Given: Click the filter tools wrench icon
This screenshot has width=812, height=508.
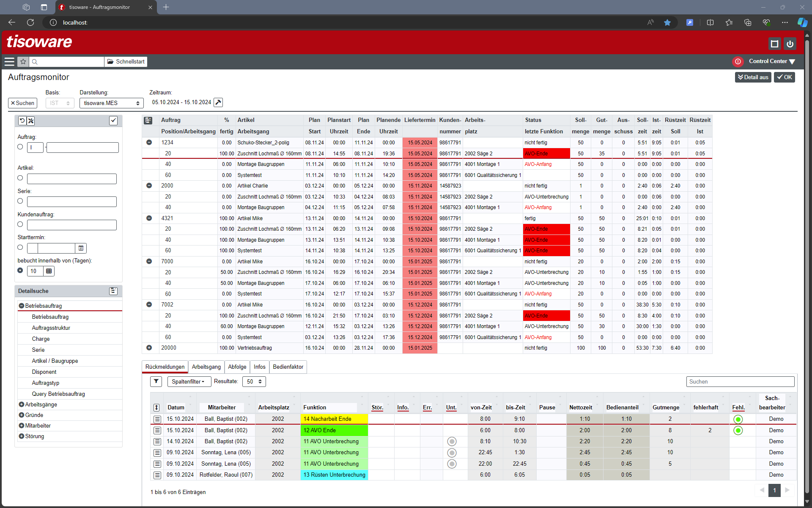Looking at the screenshot, I should coord(31,121).
